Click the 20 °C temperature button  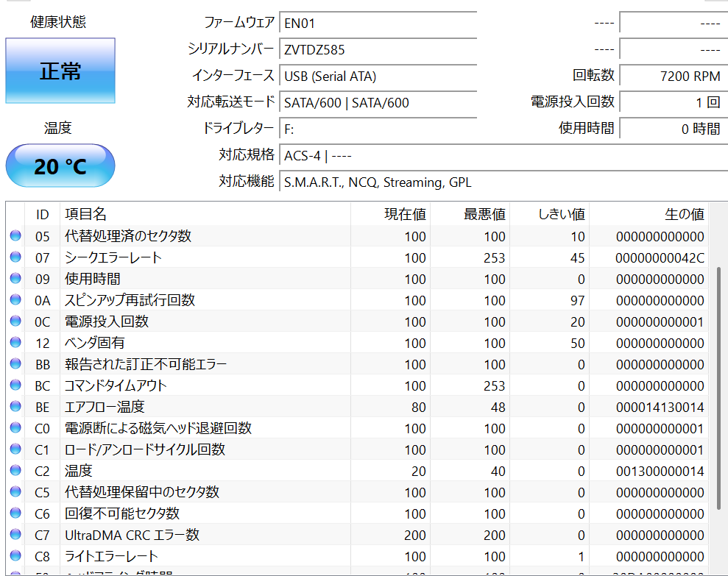tap(60, 166)
